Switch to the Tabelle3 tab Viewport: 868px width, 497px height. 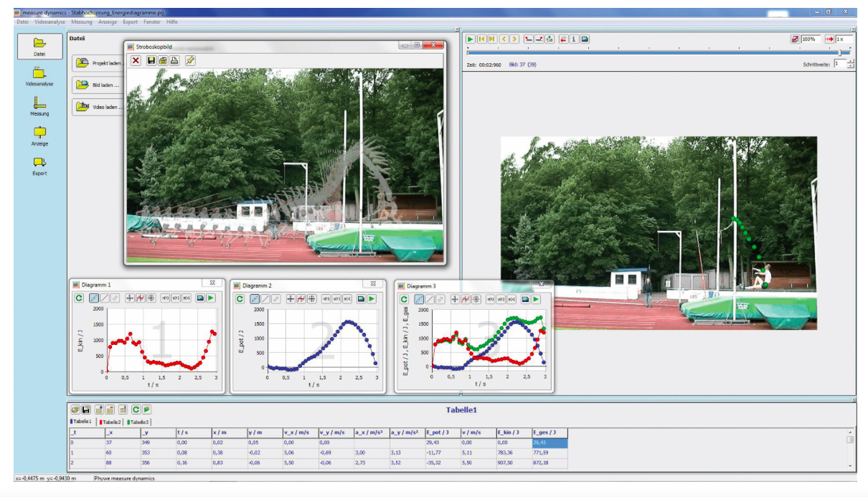click(x=138, y=422)
